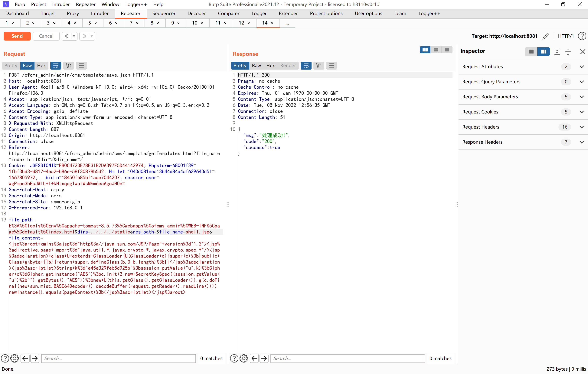Expand the Request Headers section
The height and width of the screenshot is (374, 588).
click(582, 127)
